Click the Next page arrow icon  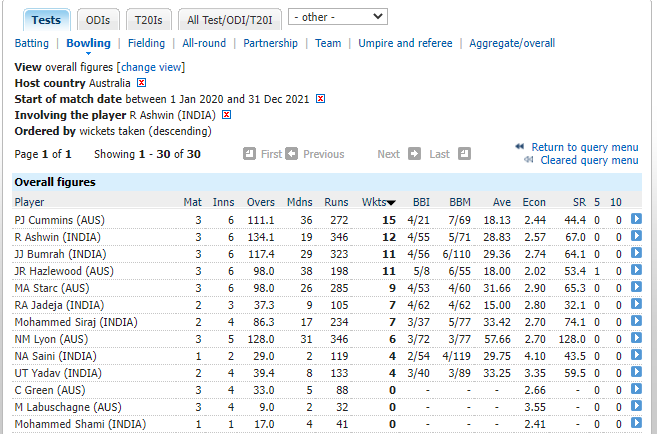[x=414, y=154]
